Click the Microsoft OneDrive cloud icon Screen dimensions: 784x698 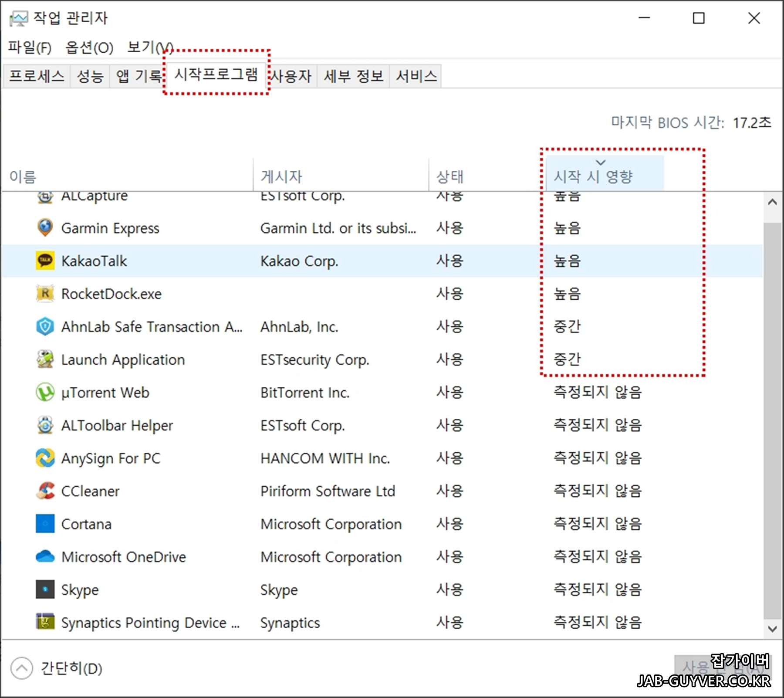[45, 557]
